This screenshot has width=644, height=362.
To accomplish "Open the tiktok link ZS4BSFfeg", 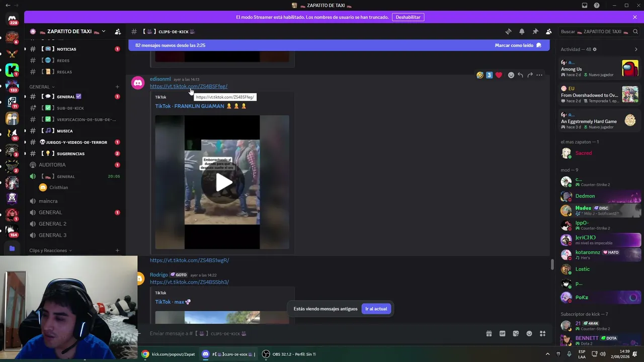I will pyautogui.click(x=189, y=86).
